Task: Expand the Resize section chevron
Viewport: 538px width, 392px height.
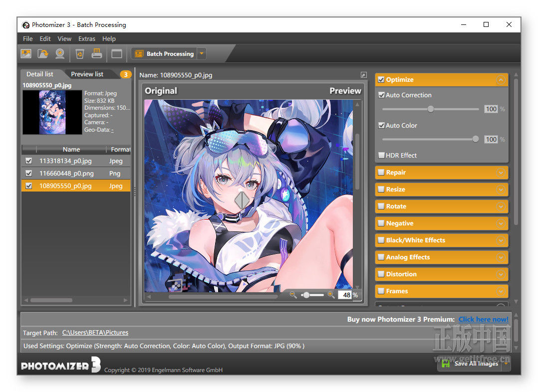Action: point(501,190)
